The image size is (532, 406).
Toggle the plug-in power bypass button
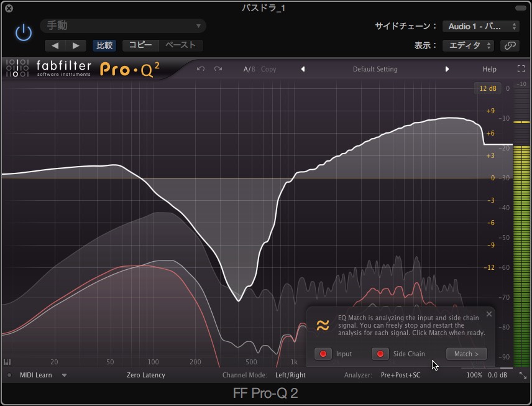[x=24, y=32]
